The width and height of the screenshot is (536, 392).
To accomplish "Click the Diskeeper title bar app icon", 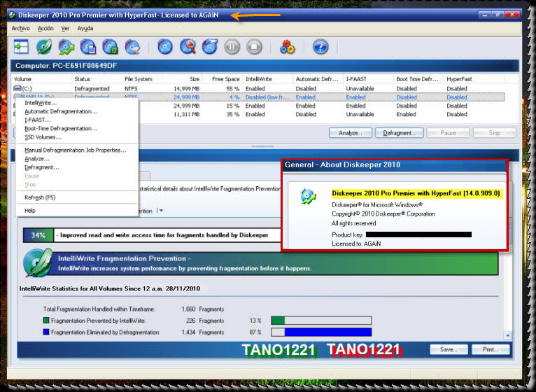I will point(13,15).
